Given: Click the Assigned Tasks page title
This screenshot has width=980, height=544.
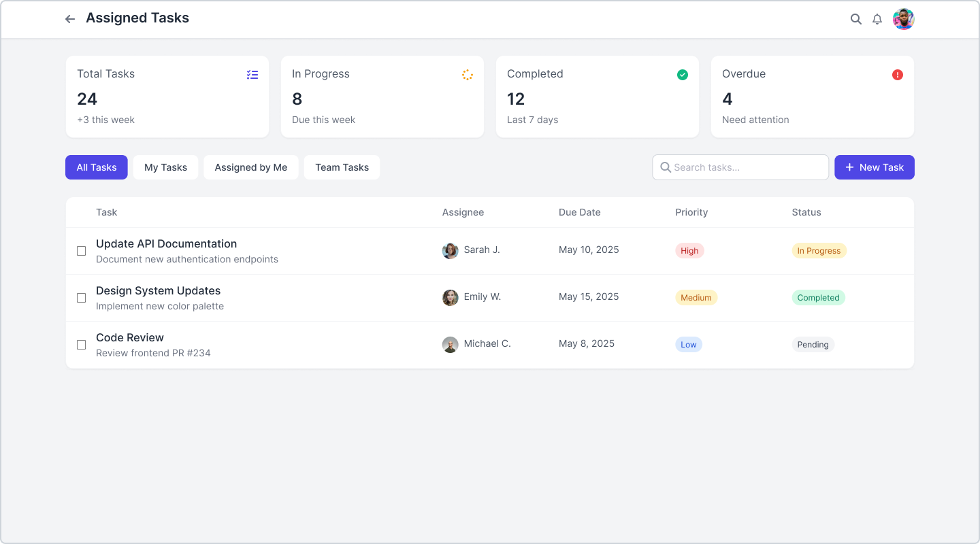Looking at the screenshot, I should point(137,18).
